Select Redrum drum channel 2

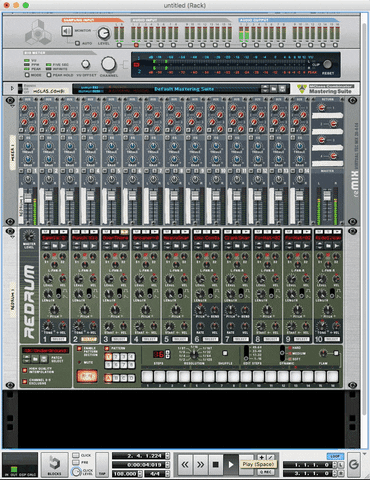89,339
